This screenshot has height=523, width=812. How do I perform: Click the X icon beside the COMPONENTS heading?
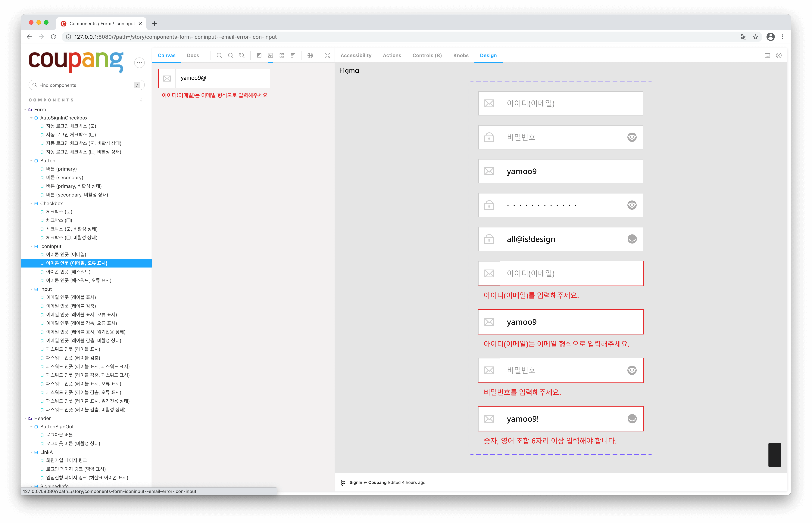coord(141,100)
